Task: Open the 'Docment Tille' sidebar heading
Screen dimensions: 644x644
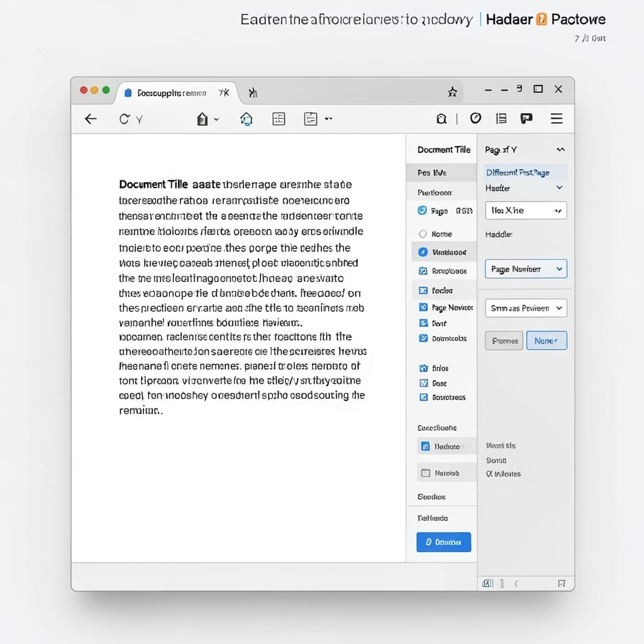Action: (444, 150)
